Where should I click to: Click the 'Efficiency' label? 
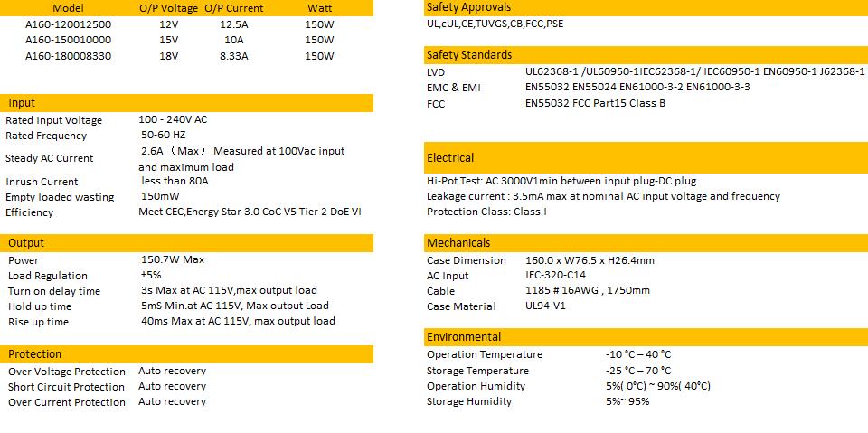(29, 212)
